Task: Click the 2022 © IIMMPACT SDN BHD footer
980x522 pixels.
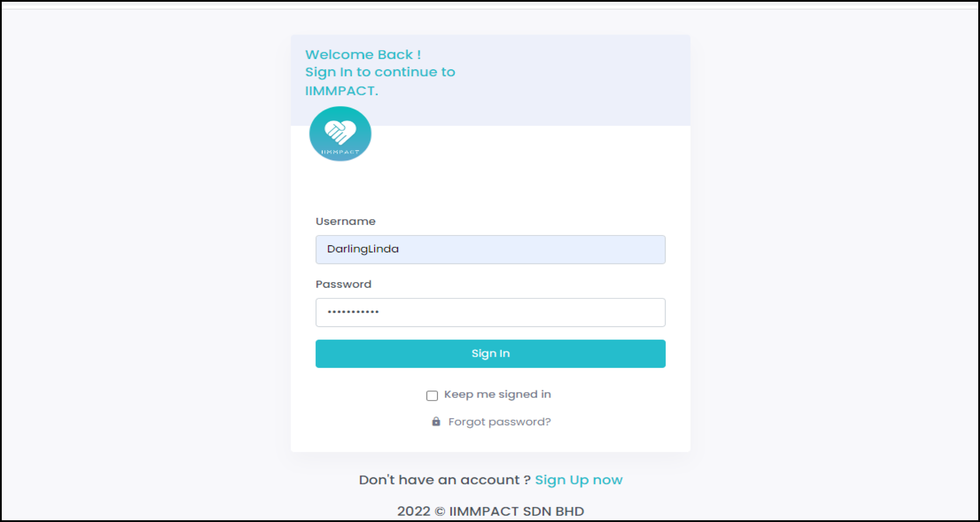Action: click(x=490, y=511)
